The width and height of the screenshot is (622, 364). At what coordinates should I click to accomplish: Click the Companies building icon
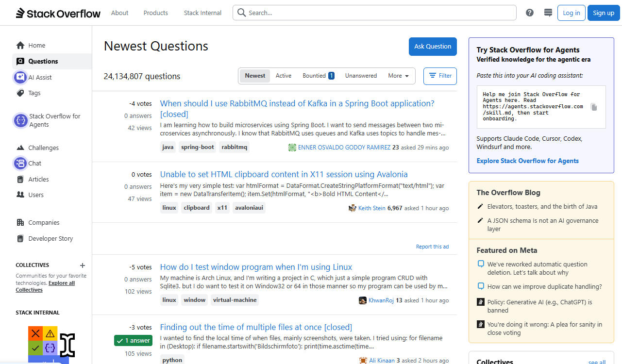[x=20, y=223]
